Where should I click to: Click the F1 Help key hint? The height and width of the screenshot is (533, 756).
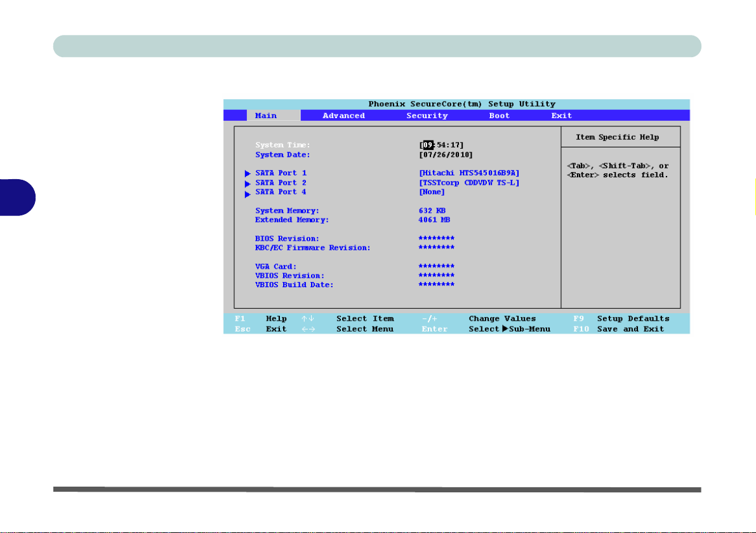[x=261, y=319]
